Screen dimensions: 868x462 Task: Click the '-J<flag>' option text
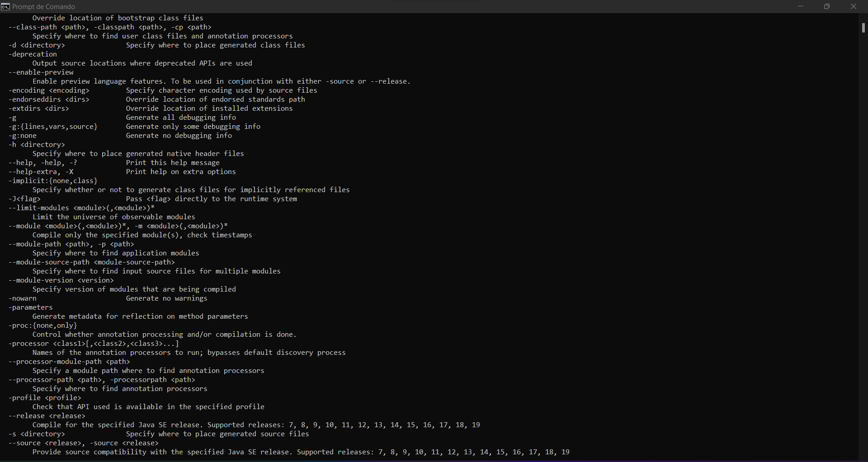24,199
